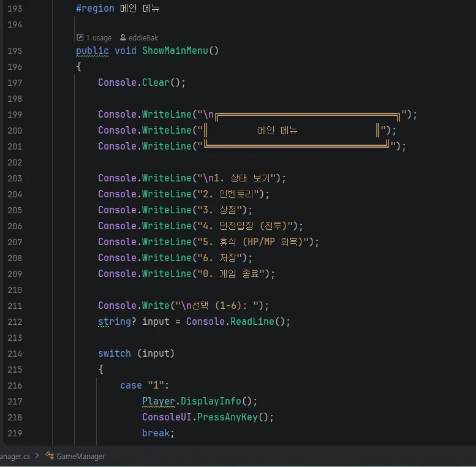Click the "4. 던전입장 (전투)" string
476x467 pixels.
tap(245, 226)
